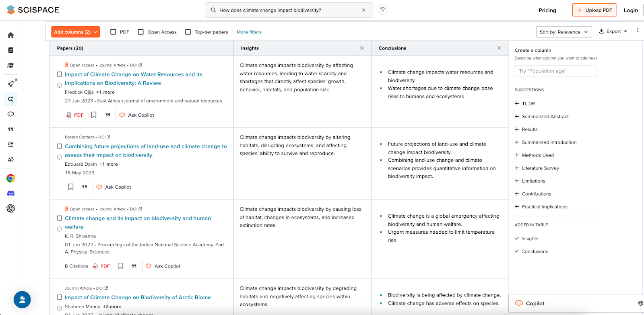Focus the main search query field
Viewport: 644px width, 315px height.
289,10
